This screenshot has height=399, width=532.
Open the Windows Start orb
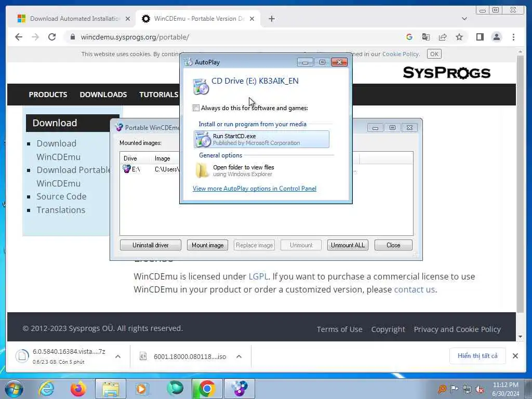point(14,389)
